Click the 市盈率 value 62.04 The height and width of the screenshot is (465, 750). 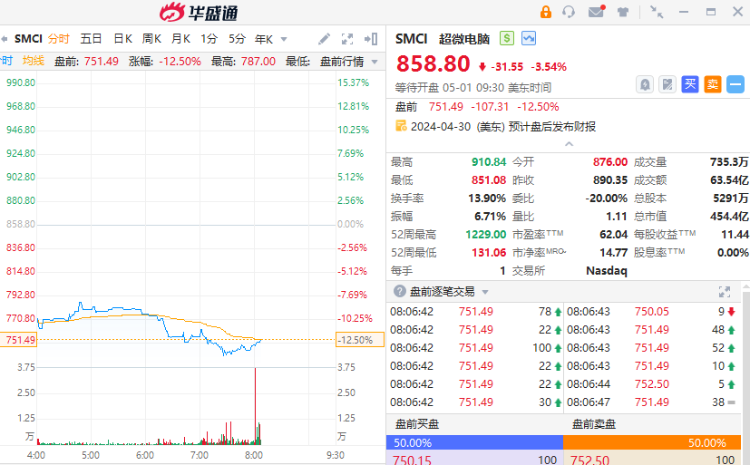point(613,234)
